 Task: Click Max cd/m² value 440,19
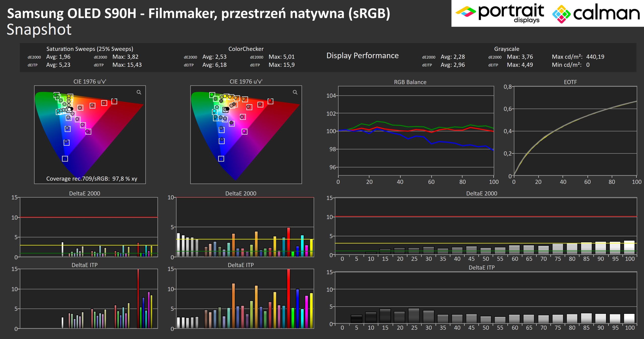[x=595, y=57]
